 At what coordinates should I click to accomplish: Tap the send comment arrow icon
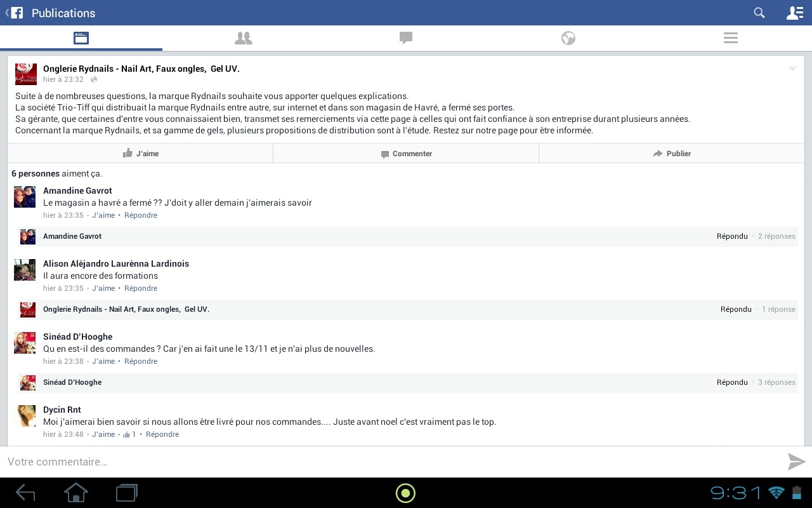point(796,462)
